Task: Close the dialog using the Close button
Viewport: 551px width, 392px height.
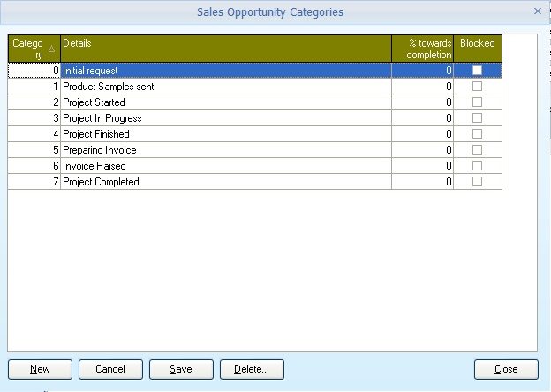Action: tap(506, 369)
